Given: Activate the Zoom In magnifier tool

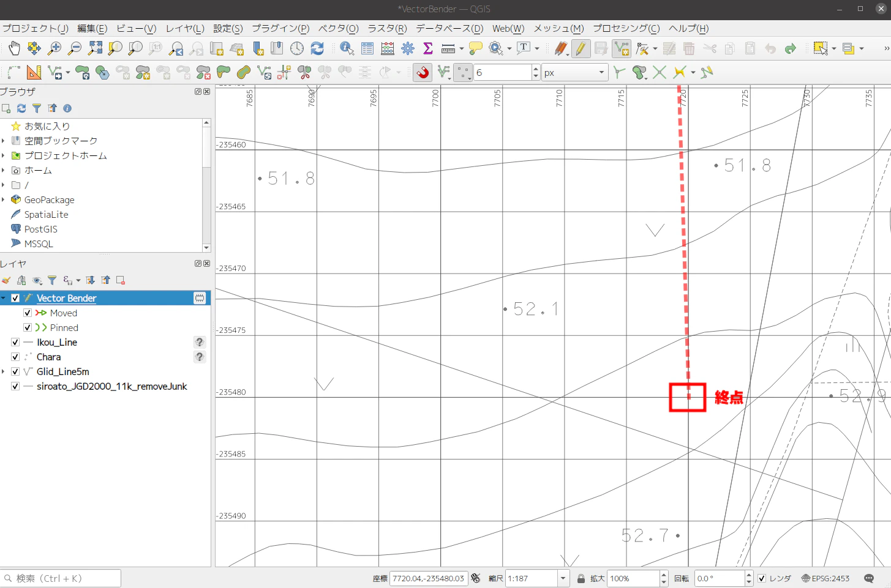Looking at the screenshot, I should click(55, 48).
